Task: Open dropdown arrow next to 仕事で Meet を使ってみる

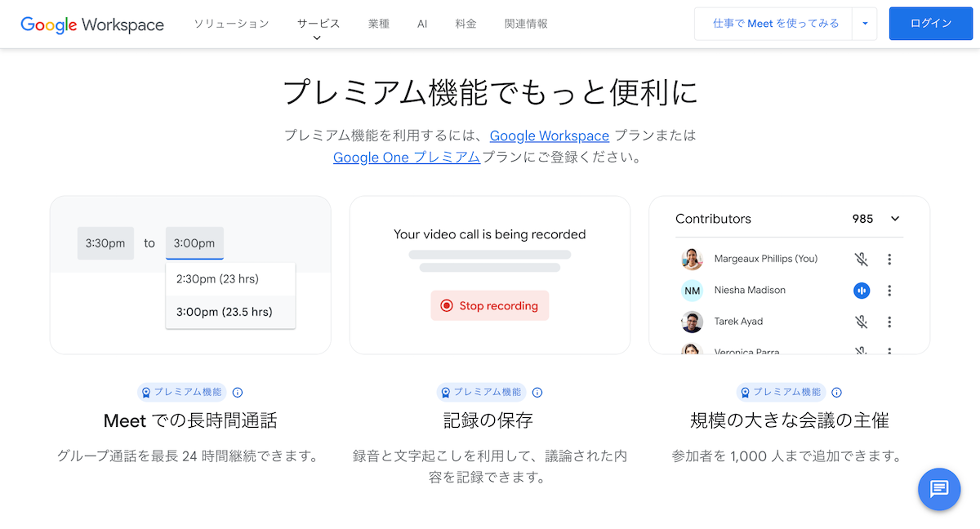Action: pyautogui.click(x=864, y=24)
